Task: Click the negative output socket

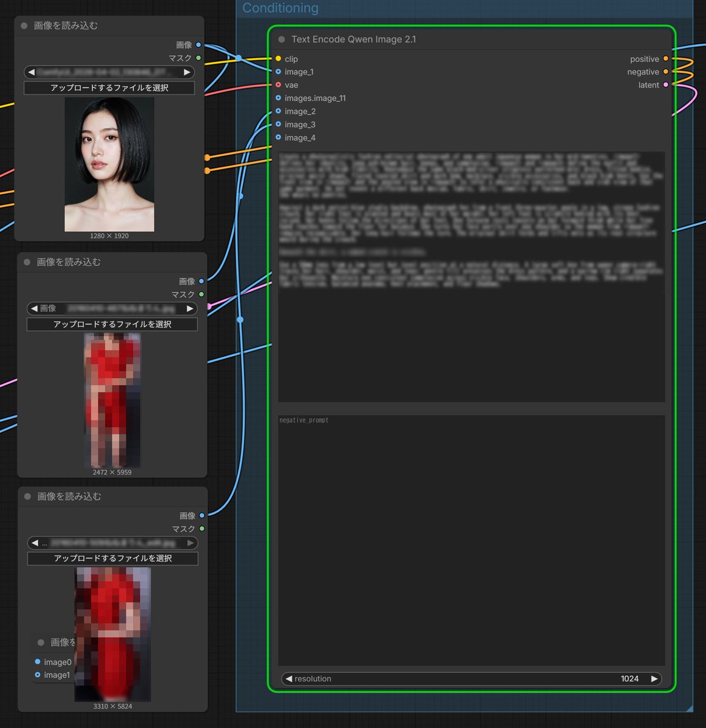Action: click(666, 72)
